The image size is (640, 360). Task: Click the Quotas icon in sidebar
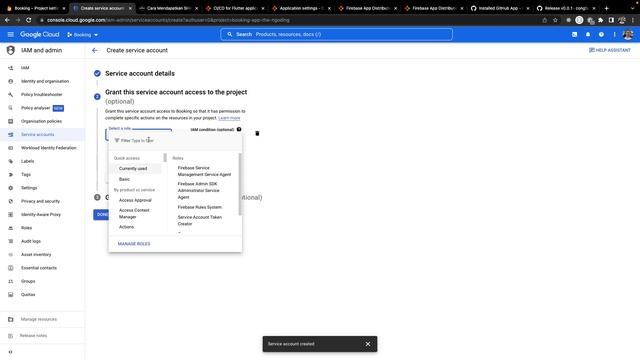11,294
